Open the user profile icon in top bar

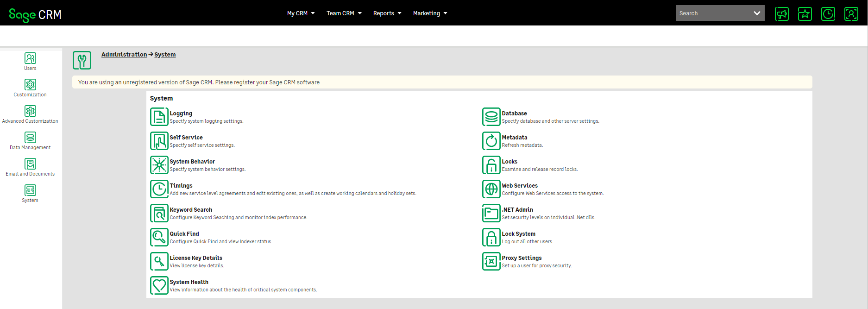(851, 14)
